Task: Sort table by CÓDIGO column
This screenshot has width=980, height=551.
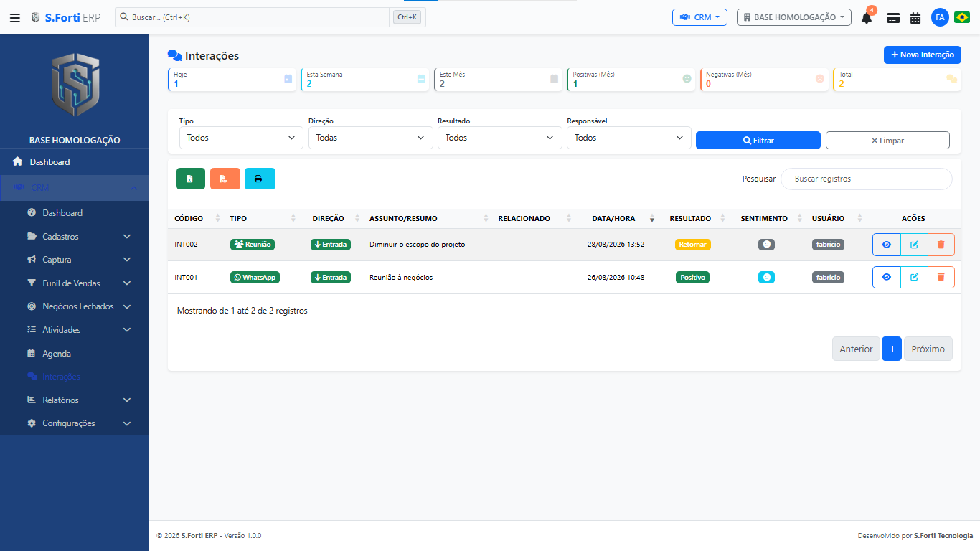Action: tap(196, 218)
